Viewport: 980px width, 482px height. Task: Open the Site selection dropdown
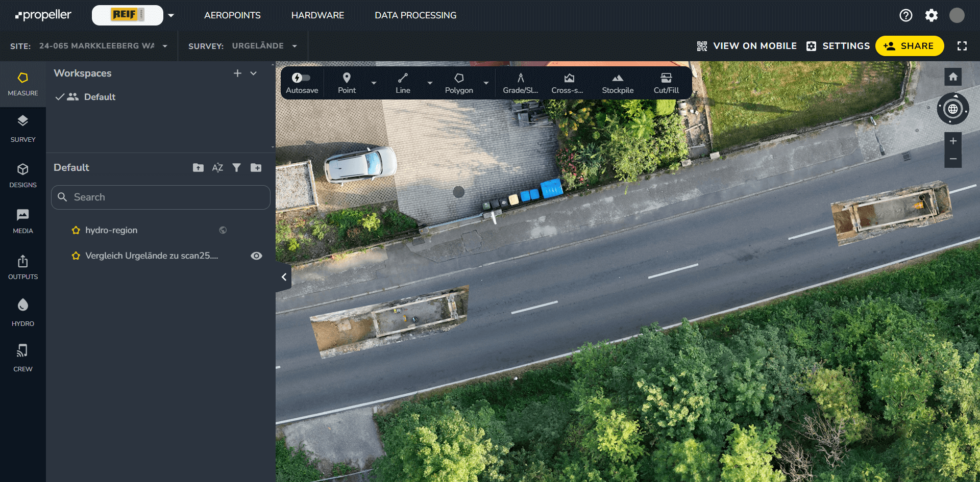102,46
